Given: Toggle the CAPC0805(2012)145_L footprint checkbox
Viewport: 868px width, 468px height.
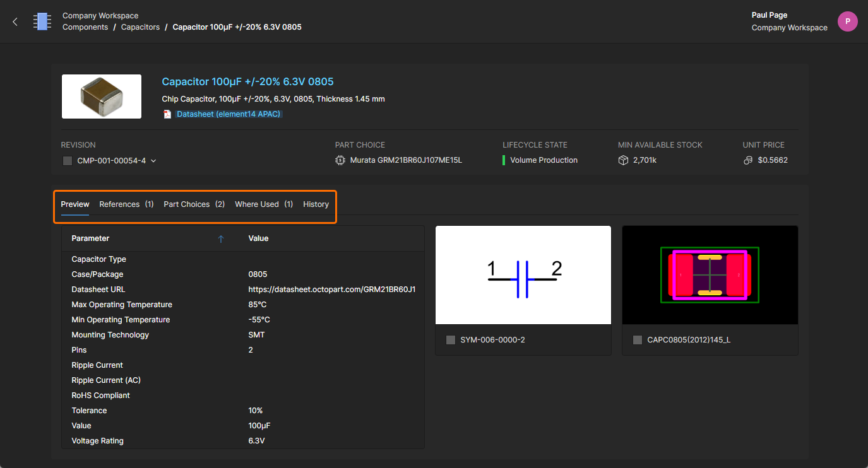Looking at the screenshot, I should click(x=638, y=340).
